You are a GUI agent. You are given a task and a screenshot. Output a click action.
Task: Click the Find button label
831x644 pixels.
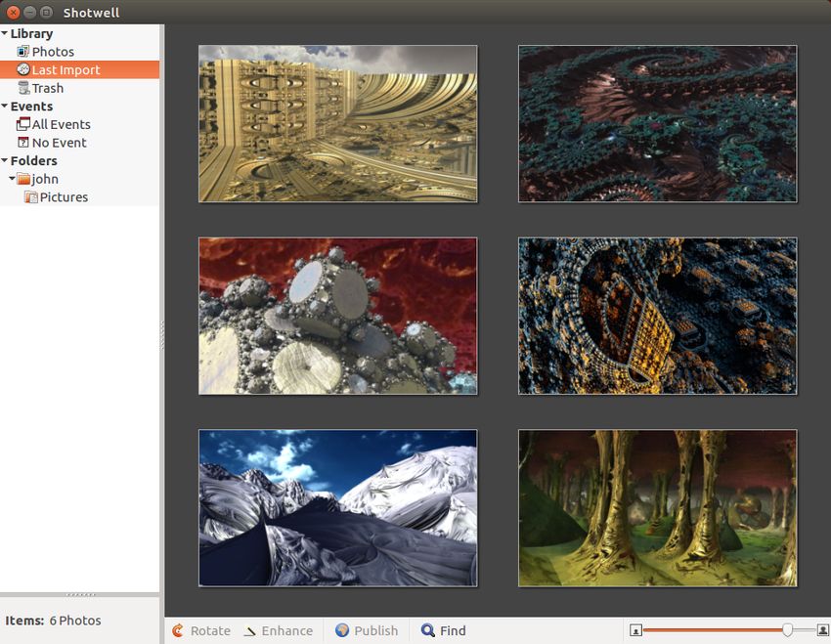point(453,630)
